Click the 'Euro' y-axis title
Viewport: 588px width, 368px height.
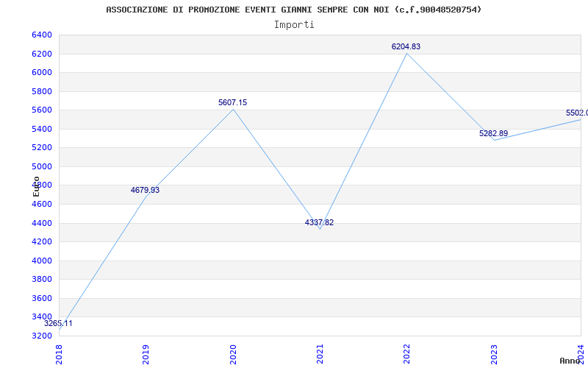(x=36, y=186)
